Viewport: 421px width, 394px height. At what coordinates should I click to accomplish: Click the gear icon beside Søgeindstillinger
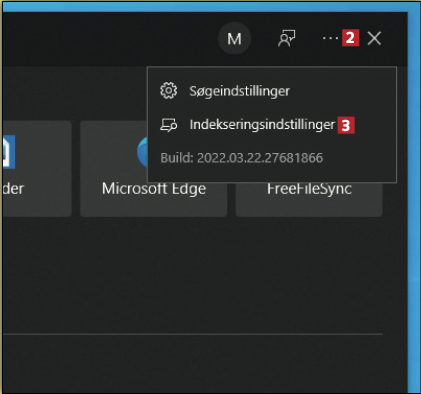coord(169,90)
